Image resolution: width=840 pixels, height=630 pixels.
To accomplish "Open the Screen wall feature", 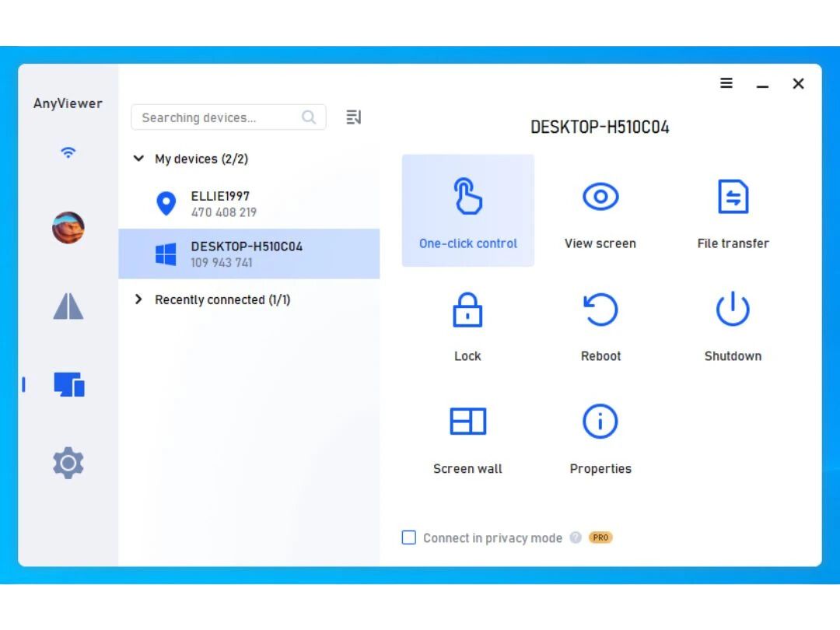I will pos(467,439).
